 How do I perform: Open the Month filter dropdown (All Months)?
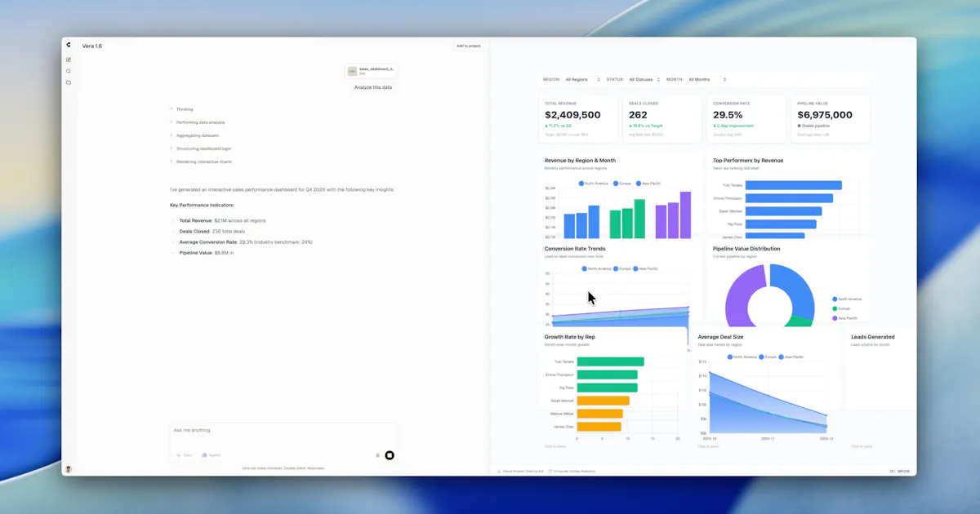coord(707,79)
